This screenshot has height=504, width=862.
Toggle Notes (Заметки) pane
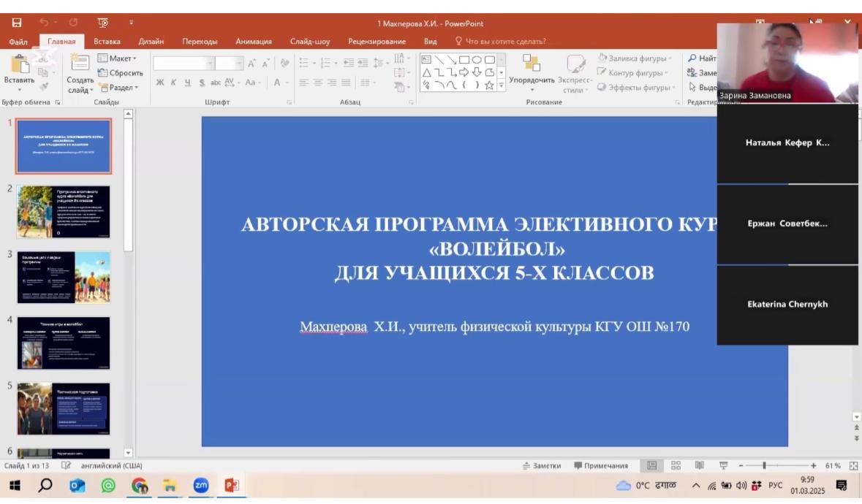tap(542, 466)
